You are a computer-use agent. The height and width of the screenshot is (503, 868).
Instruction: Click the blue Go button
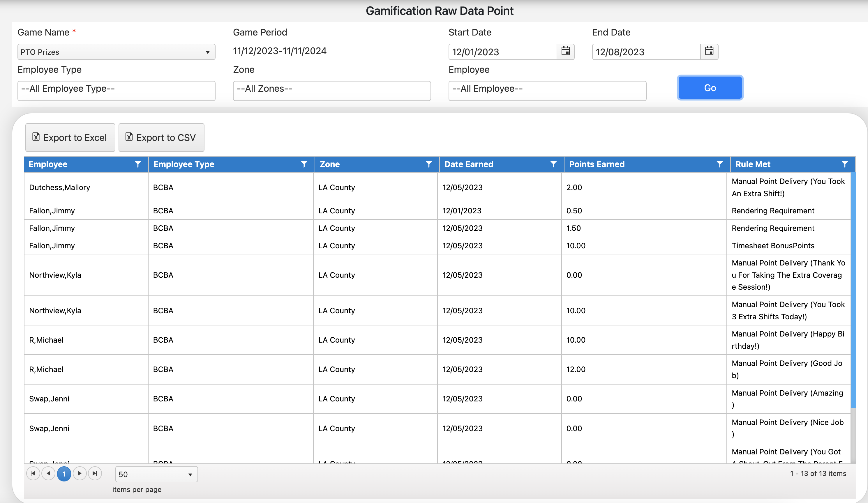710,88
